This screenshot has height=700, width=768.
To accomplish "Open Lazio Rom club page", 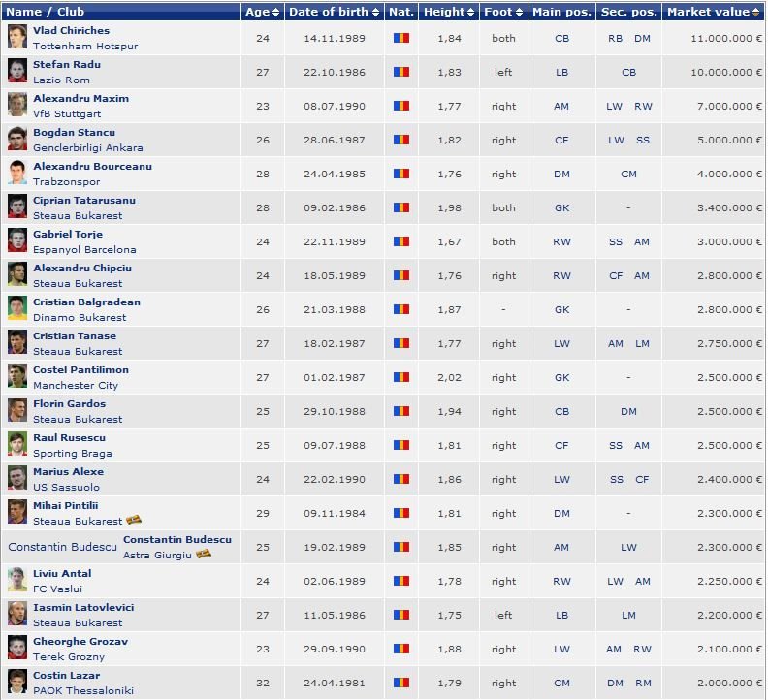I will [61, 80].
